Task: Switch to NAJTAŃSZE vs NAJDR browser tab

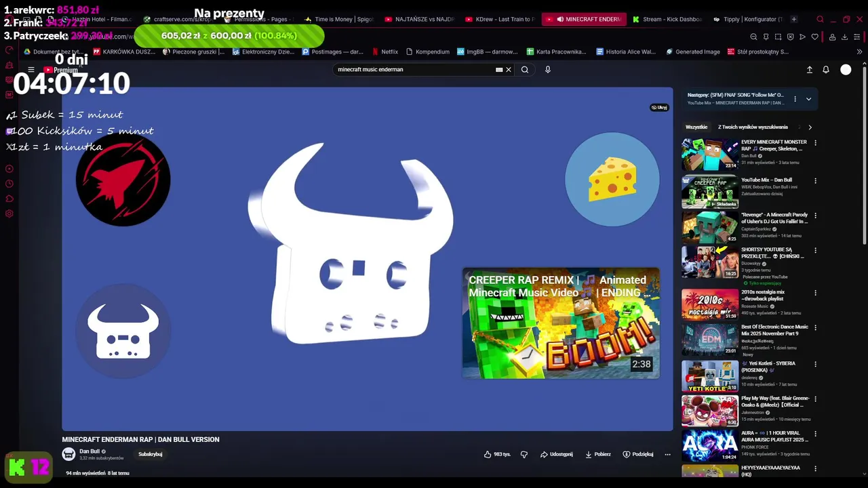Action: point(420,19)
